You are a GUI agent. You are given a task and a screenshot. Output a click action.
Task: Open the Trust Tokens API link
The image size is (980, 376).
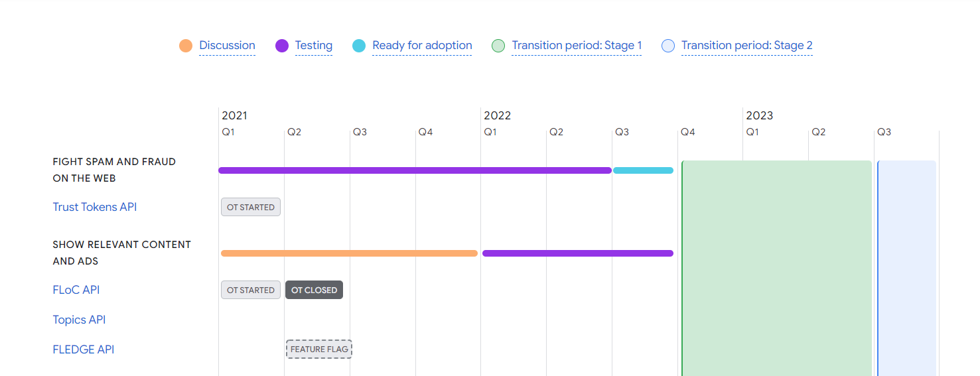coord(95,207)
